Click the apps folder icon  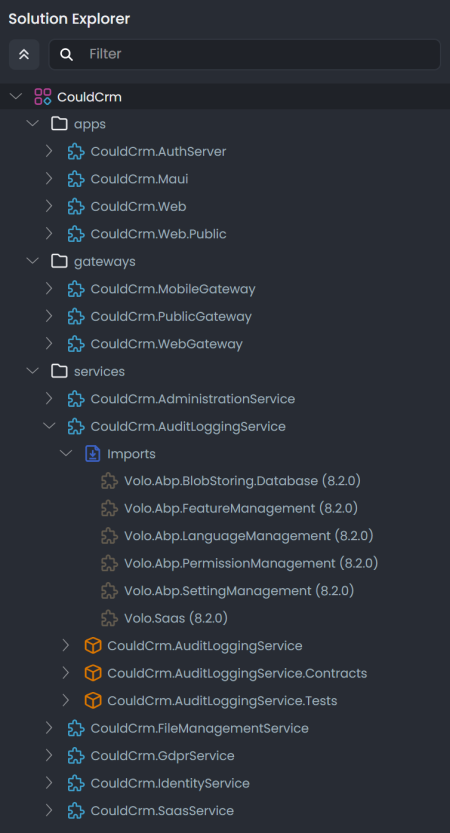point(59,124)
